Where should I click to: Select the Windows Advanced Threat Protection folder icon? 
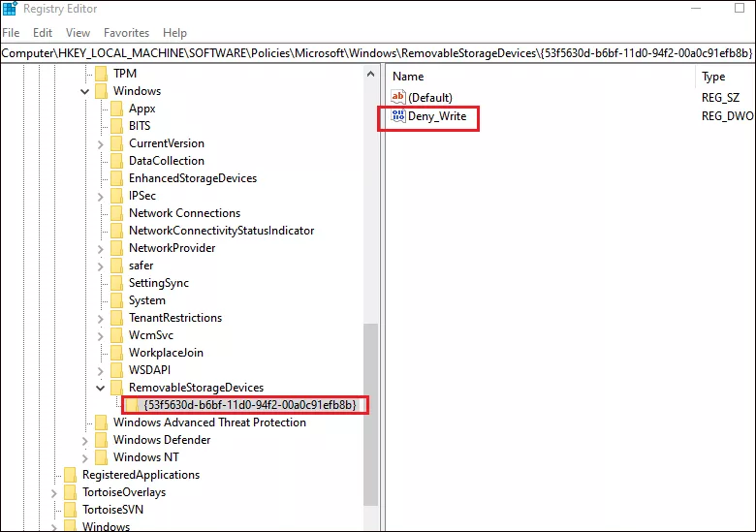click(101, 422)
